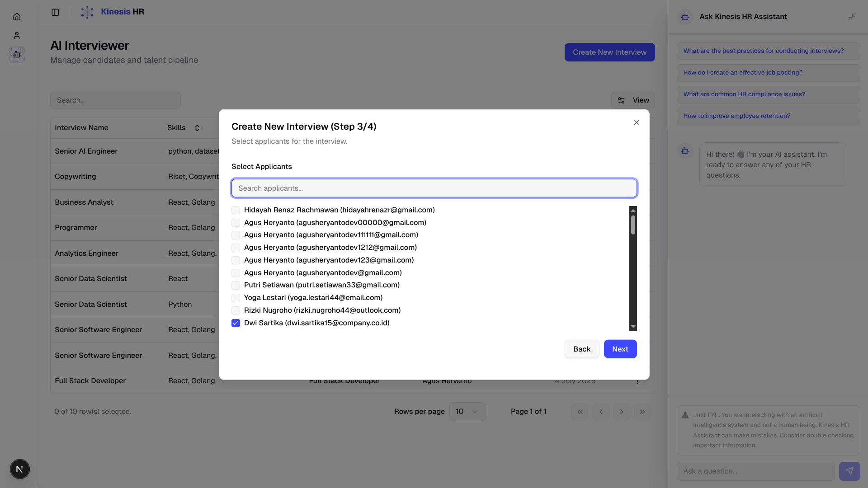Check the Putri Setiawan applicant checkbox
Image resolution: width=868 pixels, height=488 pixels.
click(236, 285)
